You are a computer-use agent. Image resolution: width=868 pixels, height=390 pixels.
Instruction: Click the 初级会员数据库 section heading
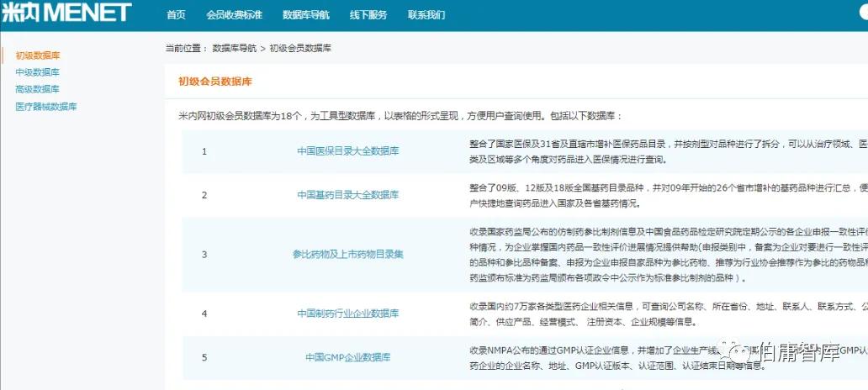point(215,82)
